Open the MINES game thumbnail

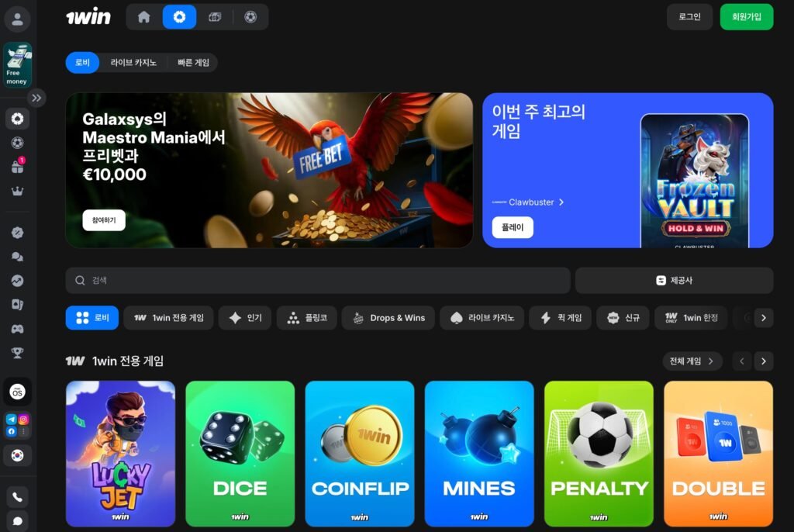(x=479, y=454)
